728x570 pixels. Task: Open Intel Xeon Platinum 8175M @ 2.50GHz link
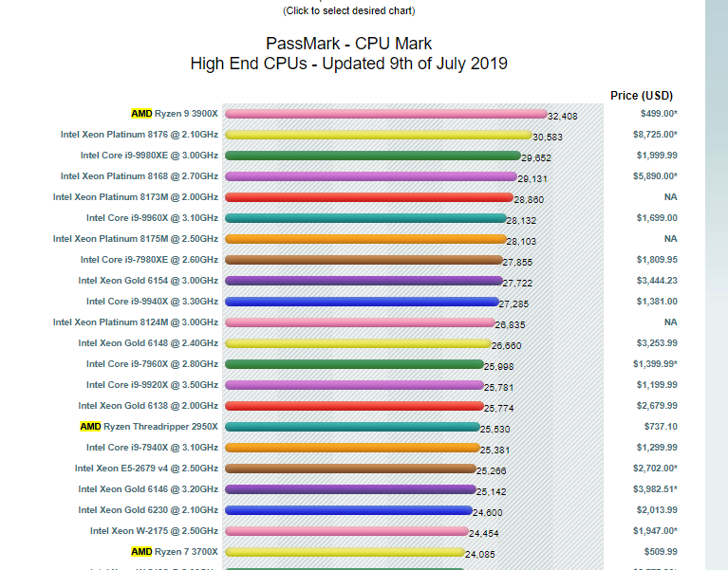[136, 239]
